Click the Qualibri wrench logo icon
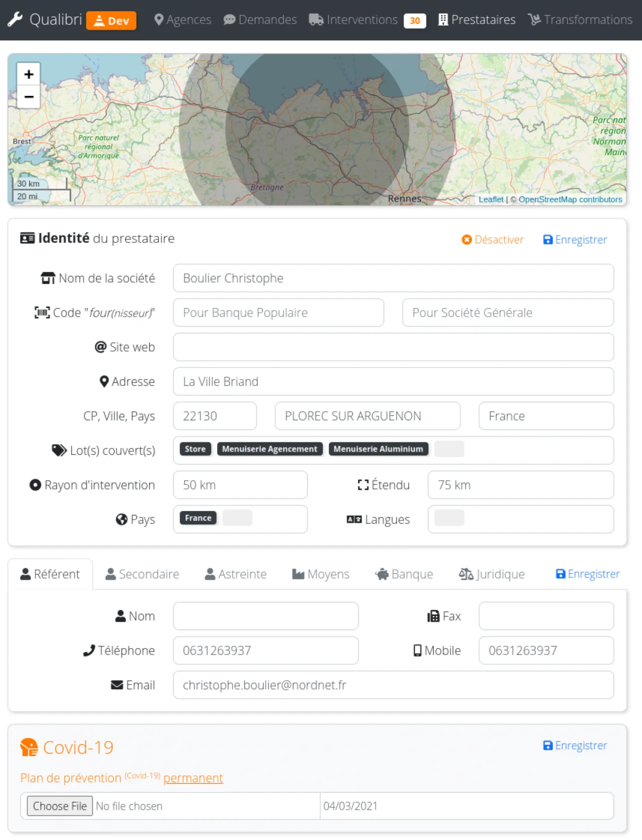The image size is (642, 840). pos(15,19)
